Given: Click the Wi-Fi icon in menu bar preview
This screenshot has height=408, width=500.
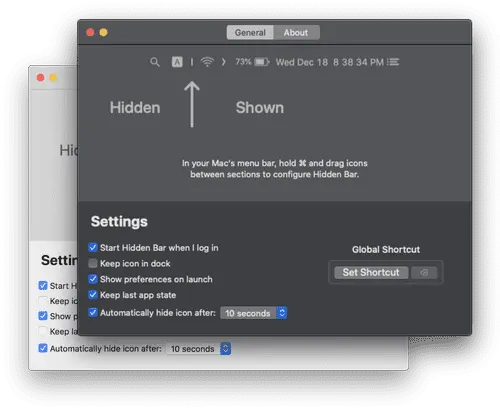Looking at the screenshot, I should (207, 62).
